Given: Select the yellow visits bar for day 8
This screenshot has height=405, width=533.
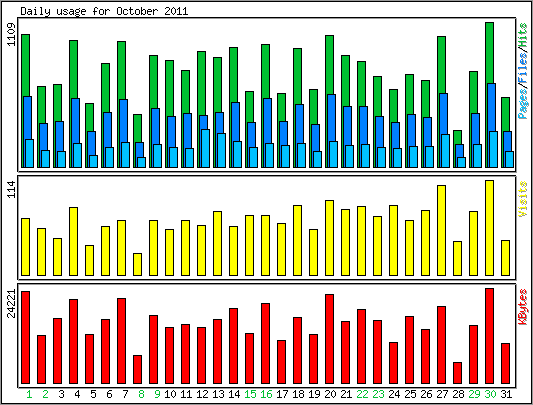Looking at the screenshot, I should point(137,264).
